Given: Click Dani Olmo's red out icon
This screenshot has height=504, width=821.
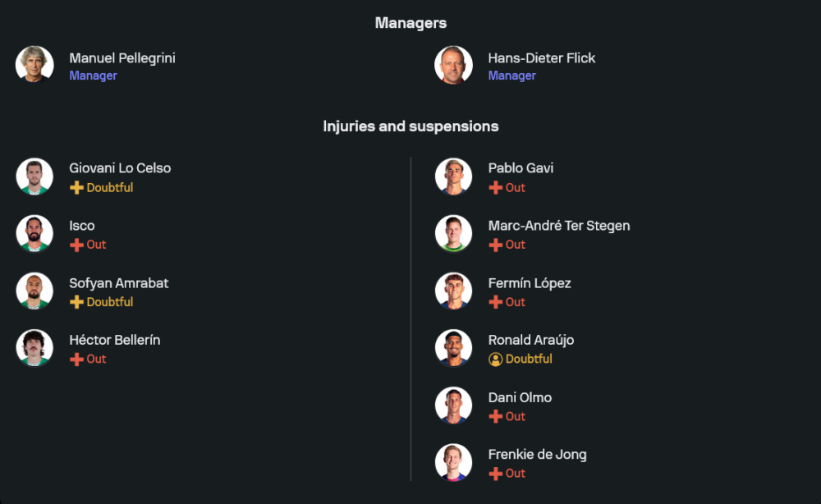Looking at the screenshot, I should pyautogui.click(x=495, y=416).
